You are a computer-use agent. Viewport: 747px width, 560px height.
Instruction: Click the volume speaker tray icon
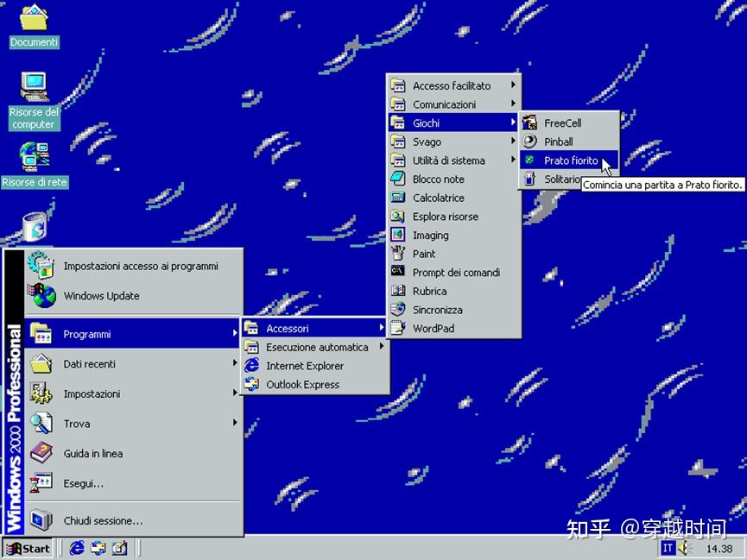(685, 548)
